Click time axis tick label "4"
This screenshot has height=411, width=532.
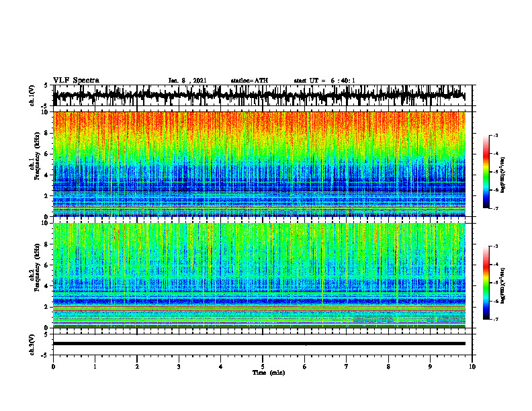tap(221, 367)
